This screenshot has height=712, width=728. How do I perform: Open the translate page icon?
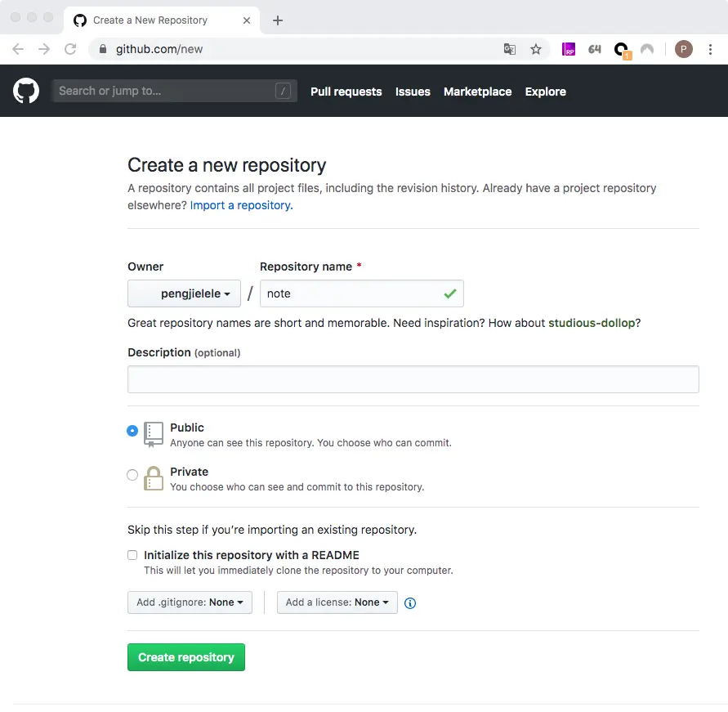[509, 49]
